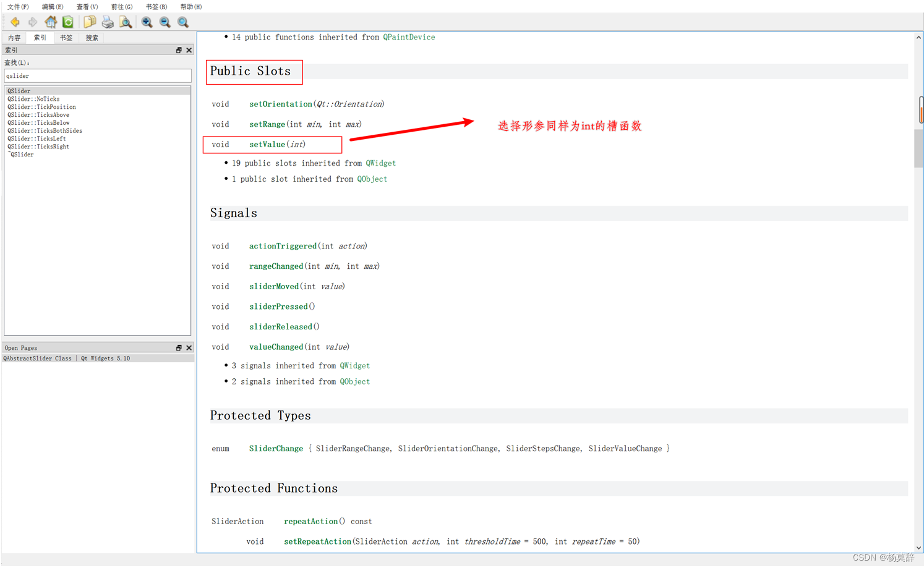924x568 pixels.
Task: Open Find in text icon
Action: pyautogui.click(x=126, y=22)
